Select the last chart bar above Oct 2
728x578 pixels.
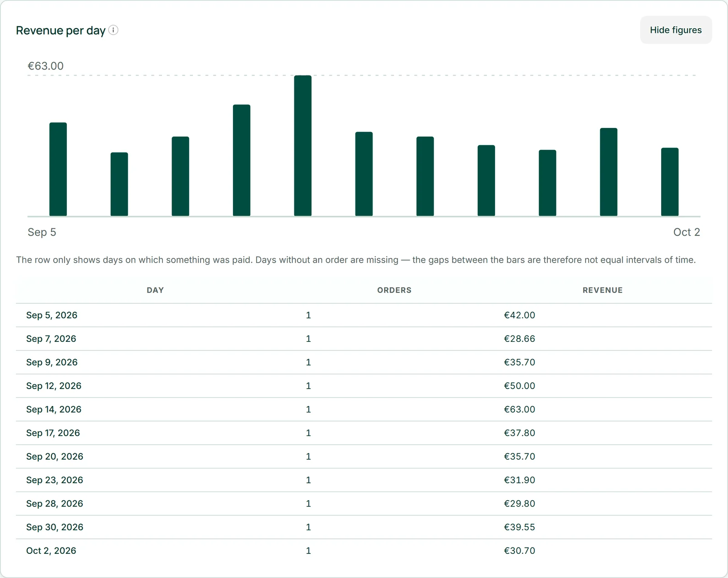(x=670, y=182)
